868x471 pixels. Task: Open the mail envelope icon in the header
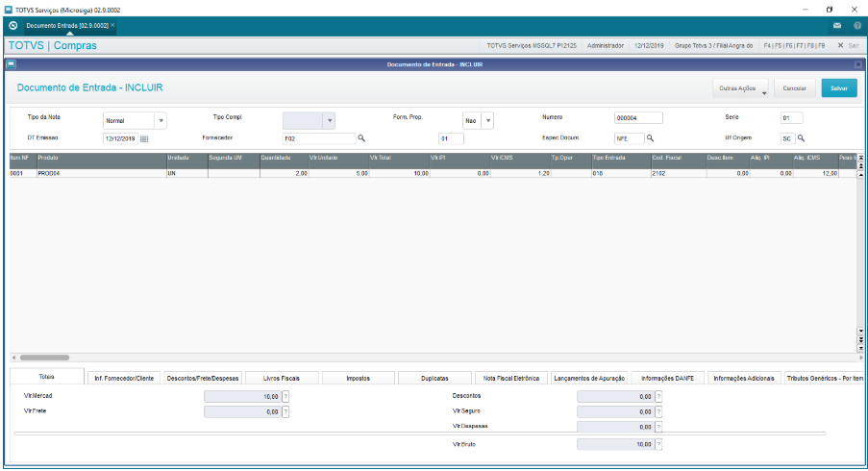click(x=837, y=25)
